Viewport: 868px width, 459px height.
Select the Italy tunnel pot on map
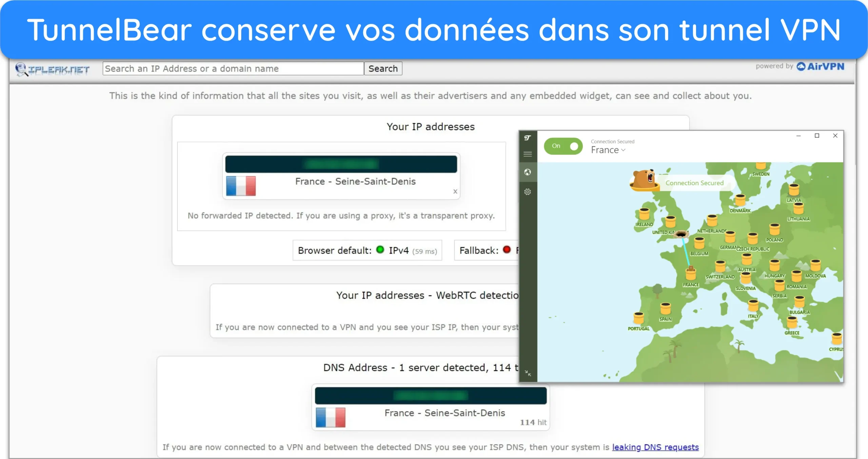[753, 306]
